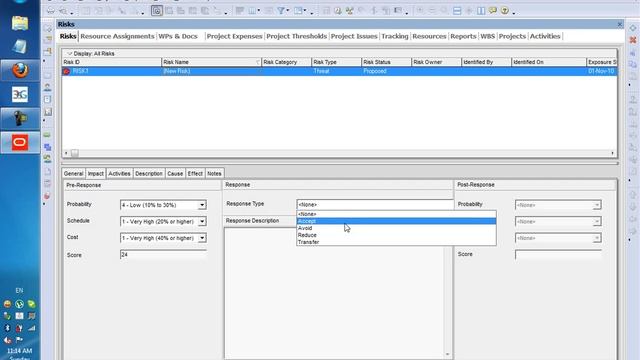The image size is (640, 360).
Task: Click the blue stacked icon in left directory bar
Action: pos(47,147)
